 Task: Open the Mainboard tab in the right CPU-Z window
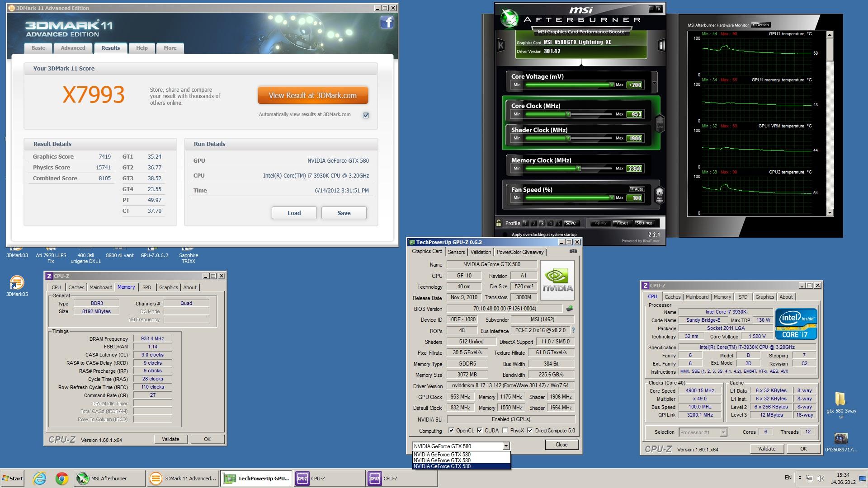(697, 297)
